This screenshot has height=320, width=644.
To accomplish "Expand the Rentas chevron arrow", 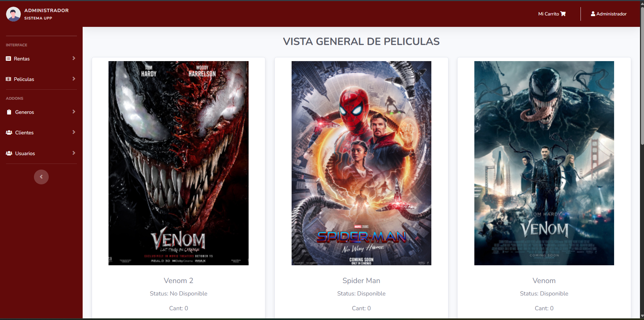I will tap(74, 58).
